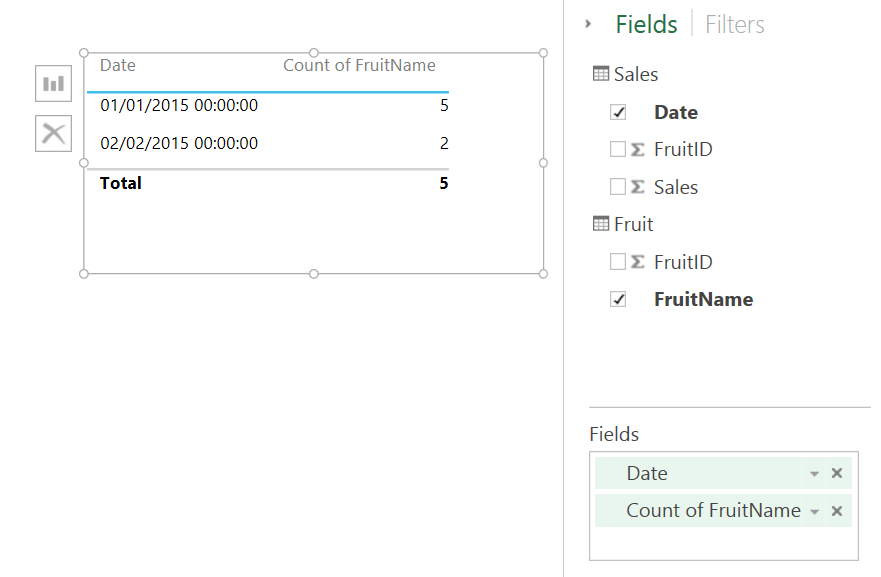This screenshot has height=577, width=881.
Task: Click the sigma icon next to Sales field
Action: click(x=637, y=187)
